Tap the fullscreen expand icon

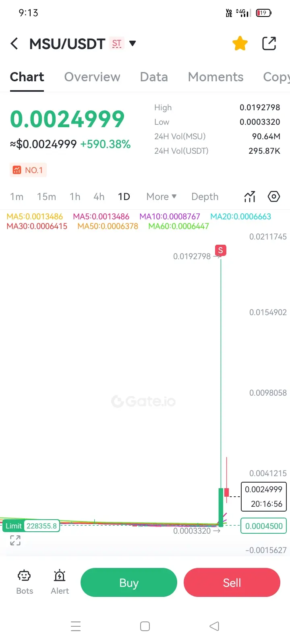(x=15, y=541)
